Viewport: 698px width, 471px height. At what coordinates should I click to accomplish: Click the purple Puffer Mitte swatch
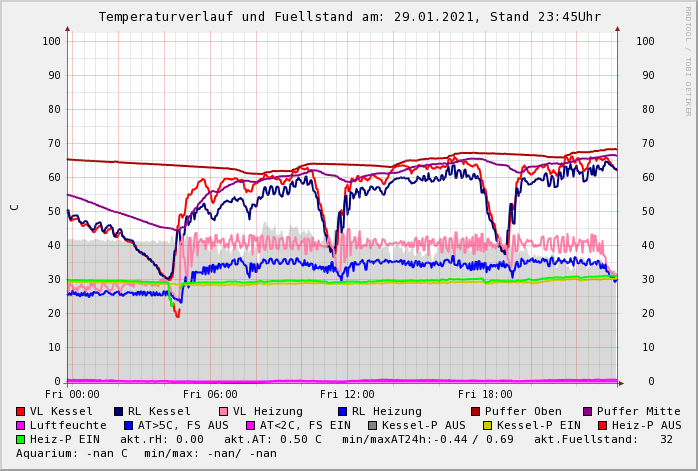coord(588,411)
